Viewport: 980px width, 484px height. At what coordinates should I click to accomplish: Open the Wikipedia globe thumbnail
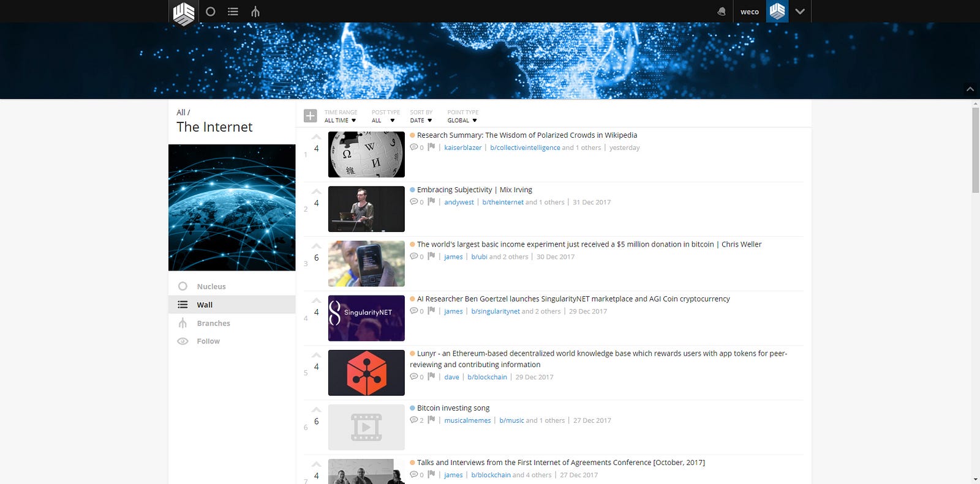click(x=366, y=154)
